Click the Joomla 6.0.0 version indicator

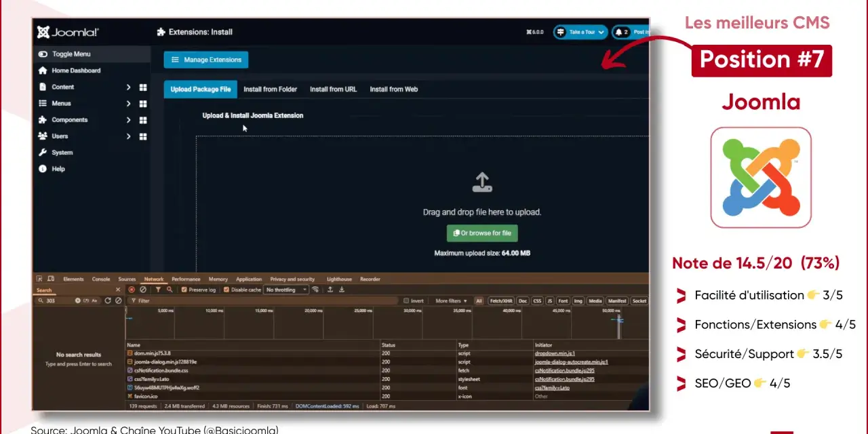tap(534, 32)
